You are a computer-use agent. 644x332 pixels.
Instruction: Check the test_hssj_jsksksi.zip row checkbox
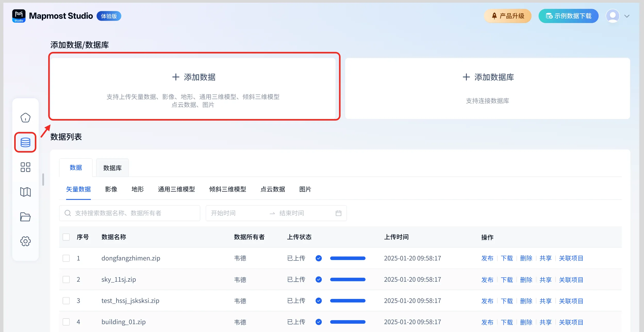(x=66, y=301)
